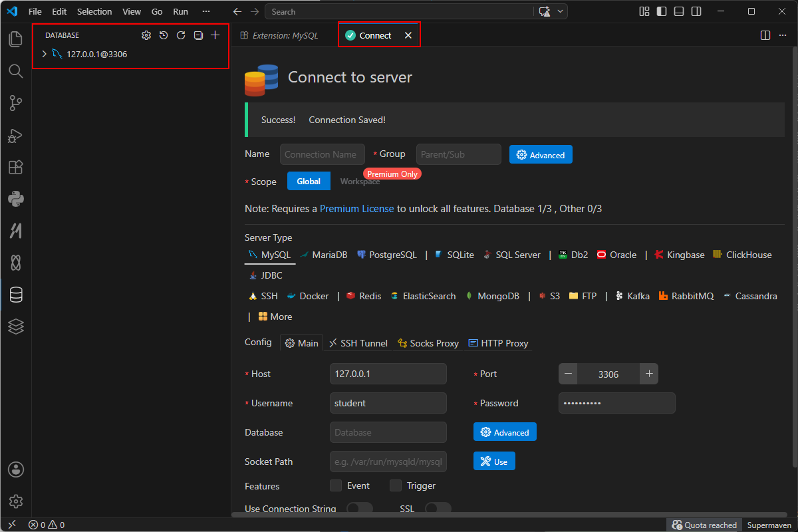Open the Manage gear in activity bar

pos(16,501)
